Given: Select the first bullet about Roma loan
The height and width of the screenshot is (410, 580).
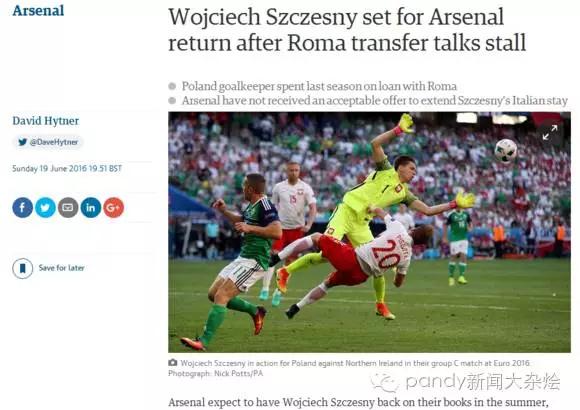Looking at the screenshot, I should (x=319, y=86).
